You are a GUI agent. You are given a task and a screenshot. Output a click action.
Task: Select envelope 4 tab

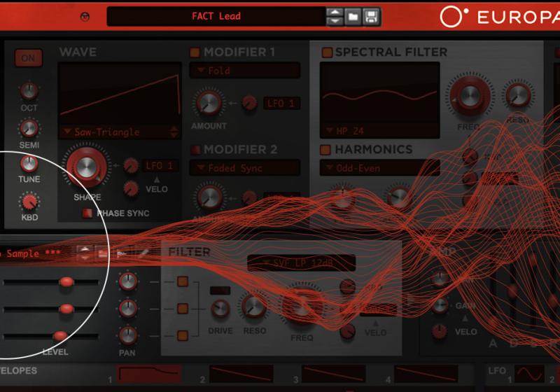tap(426, 374)
